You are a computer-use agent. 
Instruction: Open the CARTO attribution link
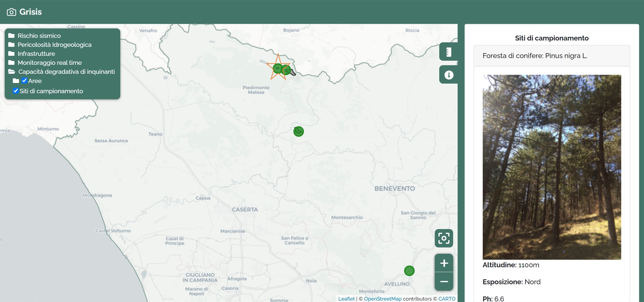click(x=447, y=299)
